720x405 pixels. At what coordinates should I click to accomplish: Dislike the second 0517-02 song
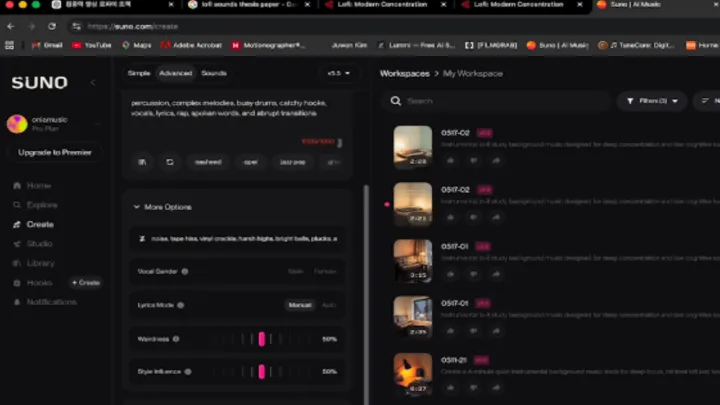(473, 218)
